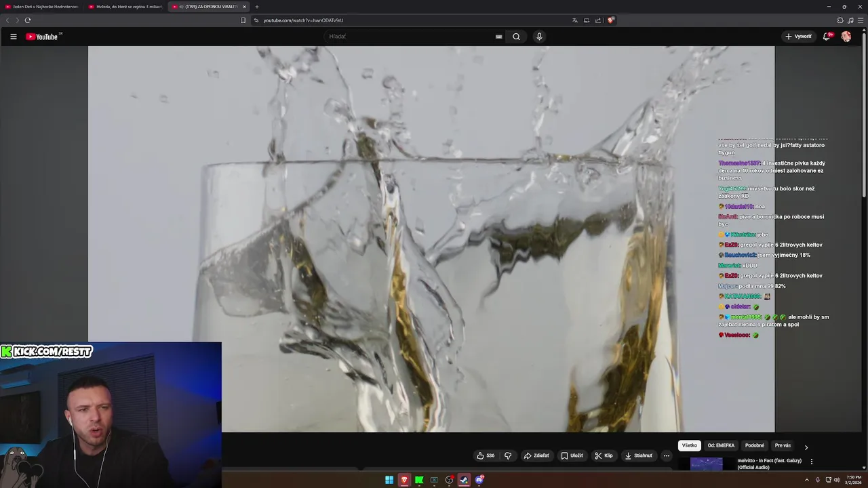Open Brave browser in taskbar

pos(404,480)
